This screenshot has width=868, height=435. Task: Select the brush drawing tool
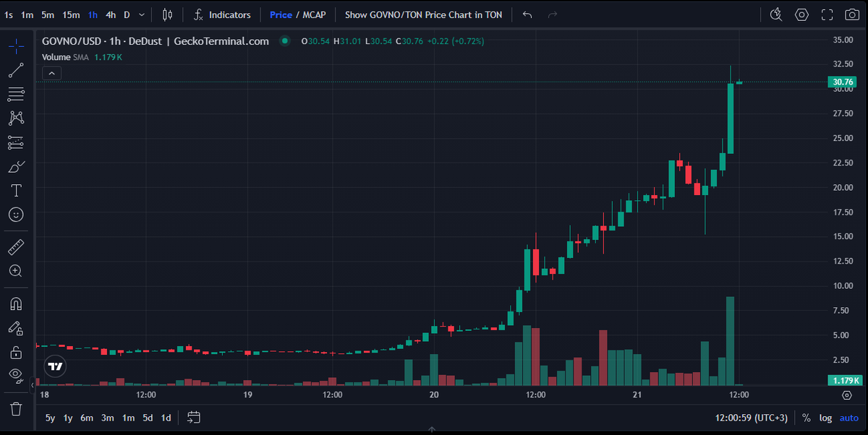(x=16, y=167)
